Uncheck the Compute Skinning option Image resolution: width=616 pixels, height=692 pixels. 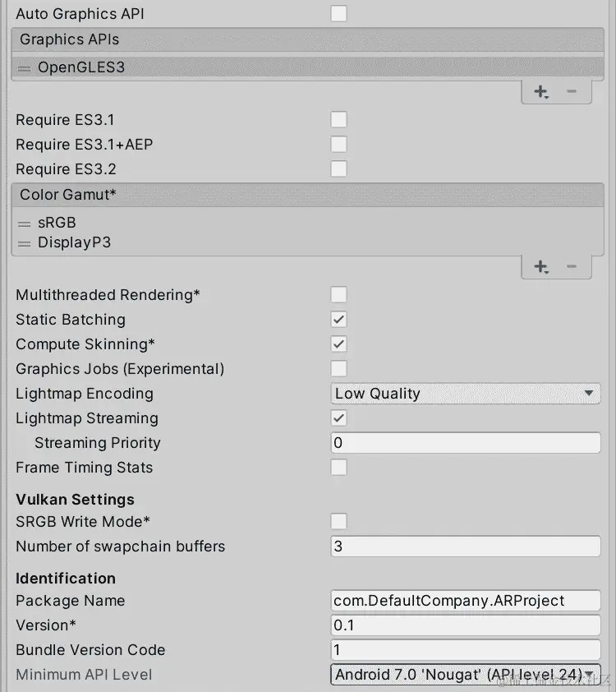pyautogui.click(x=338, y=344)
